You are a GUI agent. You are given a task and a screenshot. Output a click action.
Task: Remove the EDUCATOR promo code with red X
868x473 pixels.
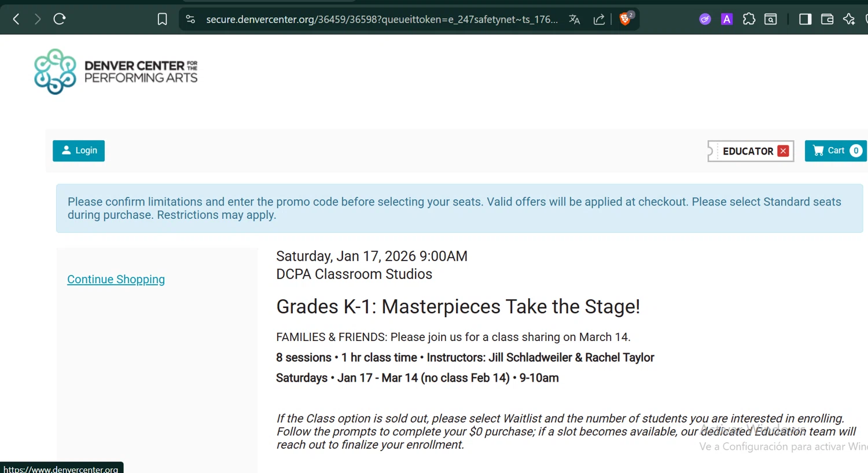[784, 151]
